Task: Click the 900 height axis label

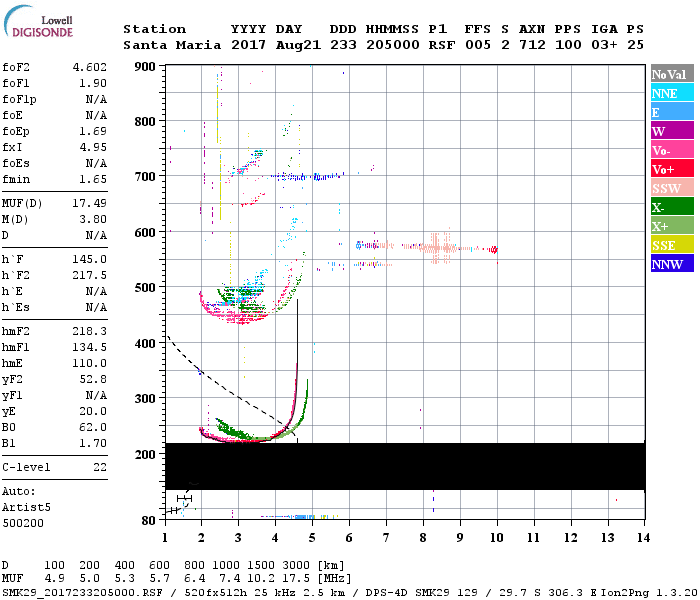Action: (x=145, y=67)
